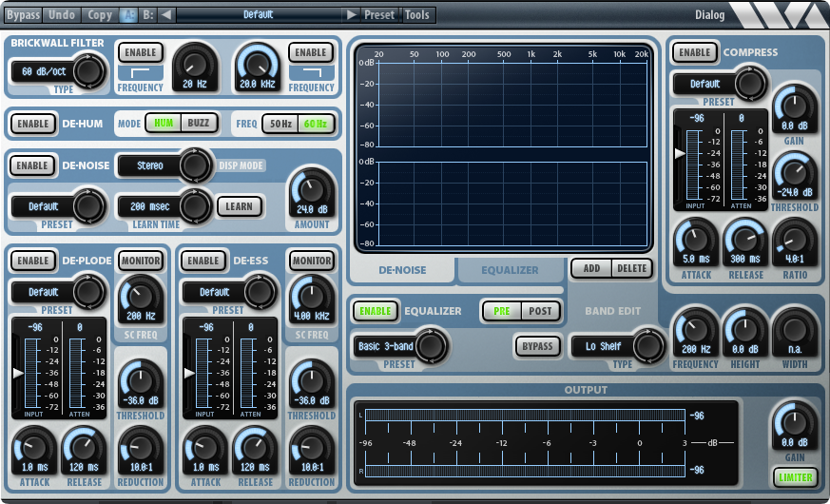This screenshot has width=830, height=504.
Task: Click the De-Ess SC Freq 4.00 kHz knob
Action: click(312, 297)
